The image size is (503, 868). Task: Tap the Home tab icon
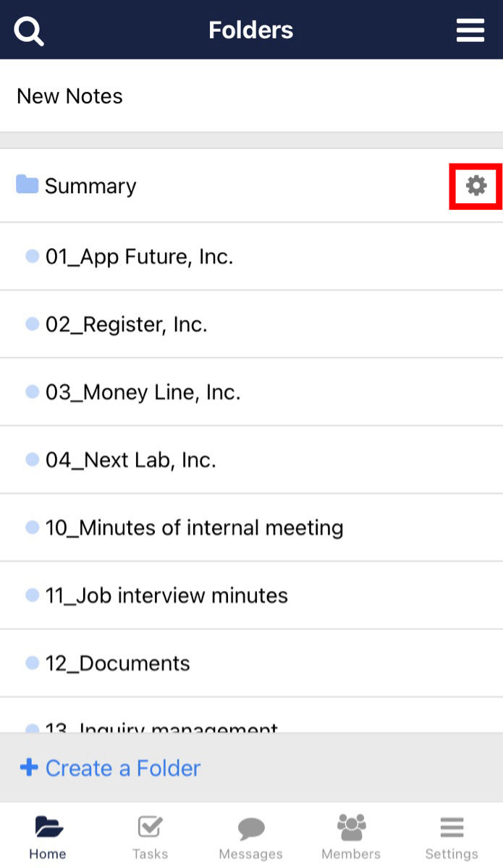click(48, 827)
